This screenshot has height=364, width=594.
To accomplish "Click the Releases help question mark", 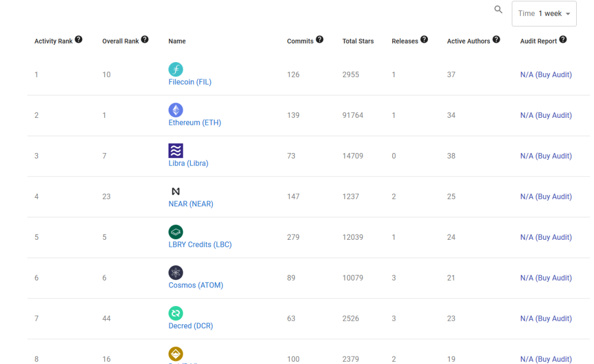I will [x=424, y=40].
